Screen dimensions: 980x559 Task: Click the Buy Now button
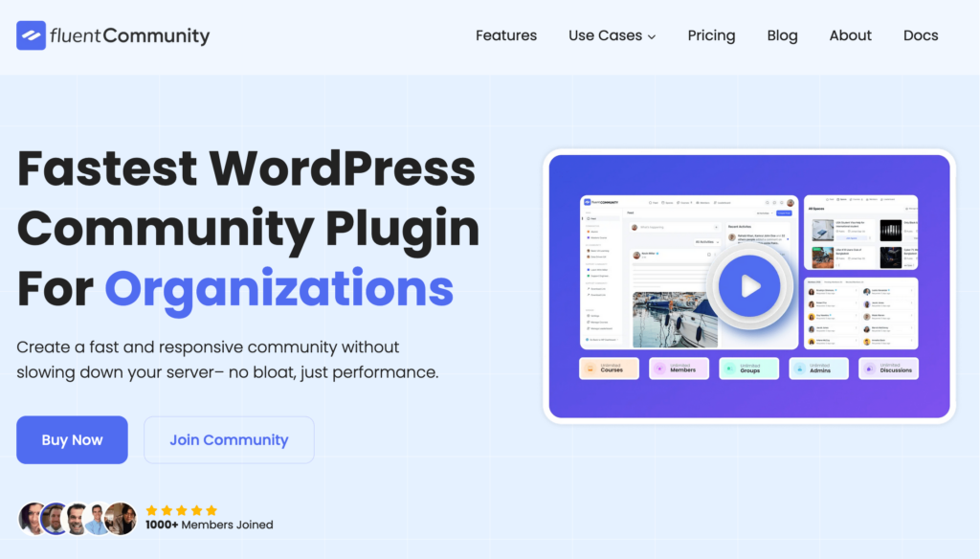tap(72, 439)
